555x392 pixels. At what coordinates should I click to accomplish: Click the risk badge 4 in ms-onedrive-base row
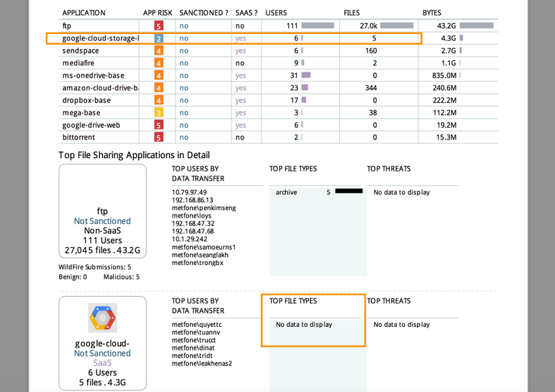159,76
